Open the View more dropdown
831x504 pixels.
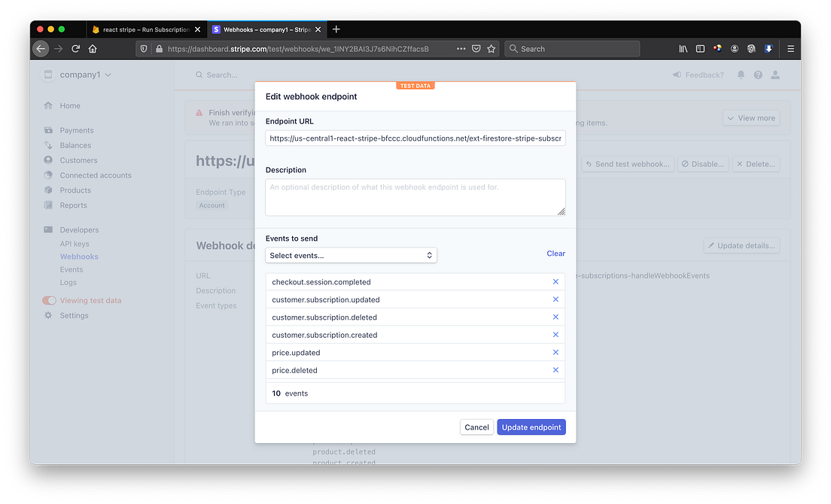coord(752,117)
